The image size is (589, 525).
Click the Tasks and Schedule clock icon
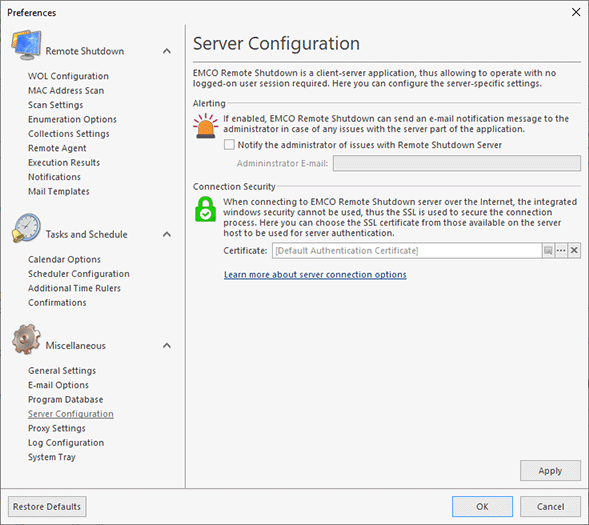point(26,228)
